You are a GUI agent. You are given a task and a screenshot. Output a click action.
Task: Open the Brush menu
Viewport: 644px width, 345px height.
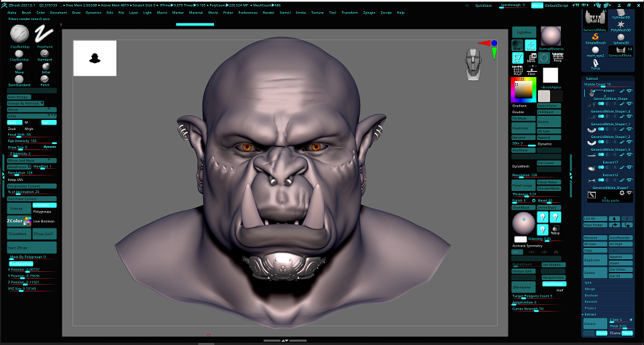[x=26, y=13]
